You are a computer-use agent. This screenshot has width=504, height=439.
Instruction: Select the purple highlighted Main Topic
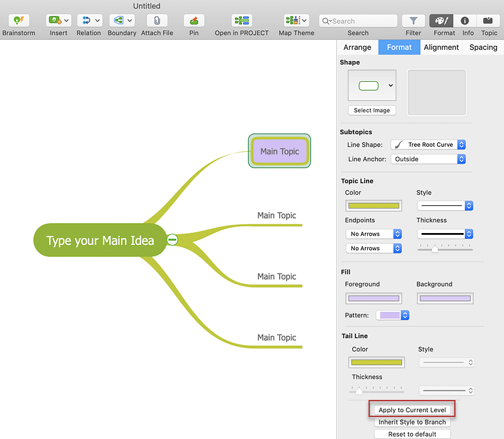pos(280,151)
